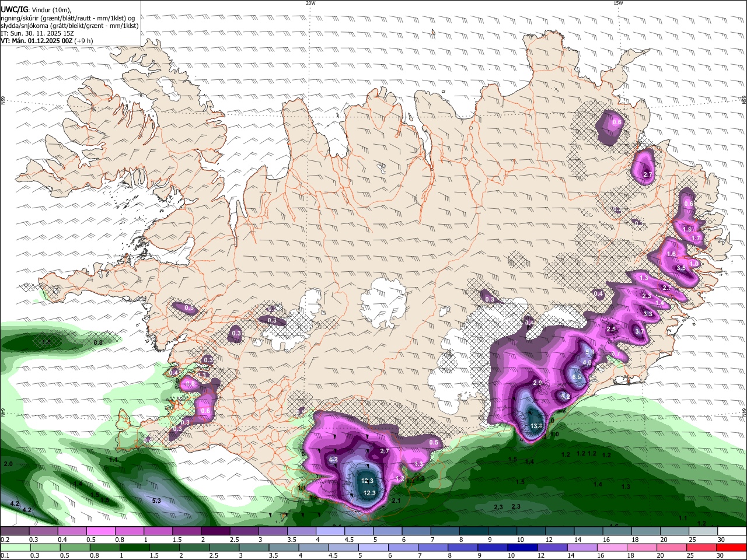Viewport: 747px width, 560px height.
Task: Click the 2.9 value on the southeast glacier area
Action: (x=537, y=383)
